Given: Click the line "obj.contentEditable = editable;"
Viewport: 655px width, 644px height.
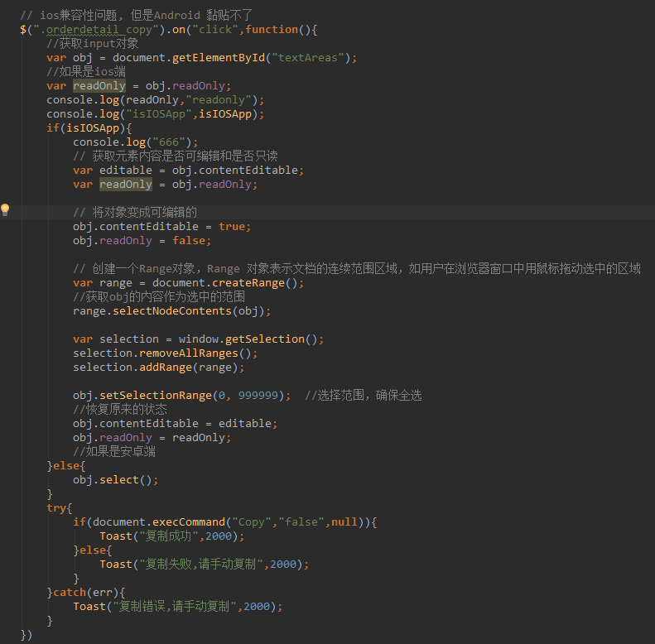Looking at the screenshot, I should [175, 424].
